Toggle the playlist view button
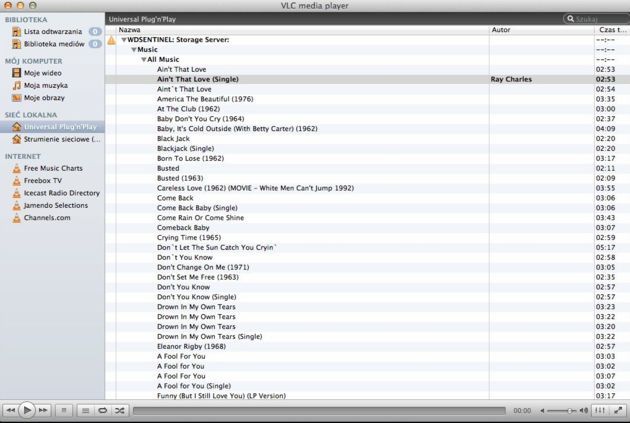The image size is (630, 423). tap(85, 410)
